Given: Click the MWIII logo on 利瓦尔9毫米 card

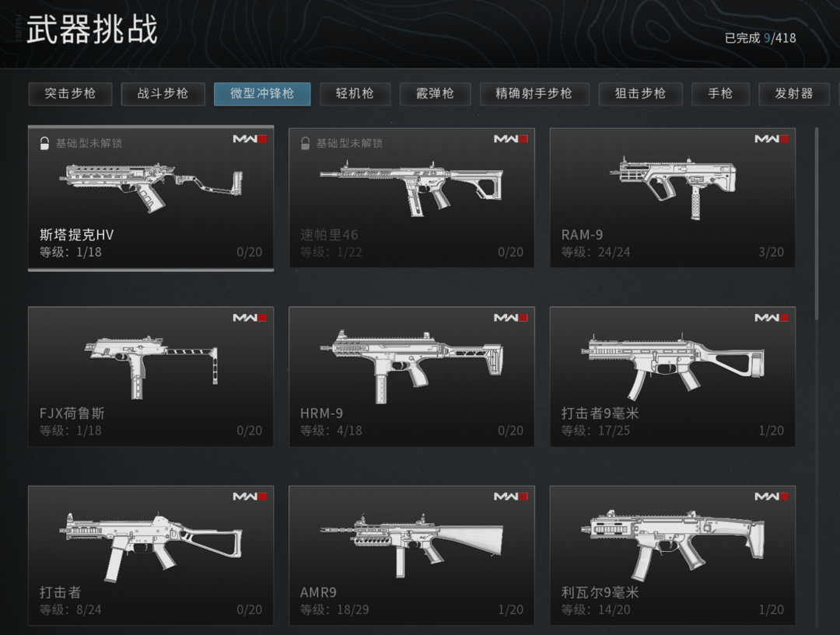Looking at the screenshot, I should pyautogui.click(x=772, y=497).
